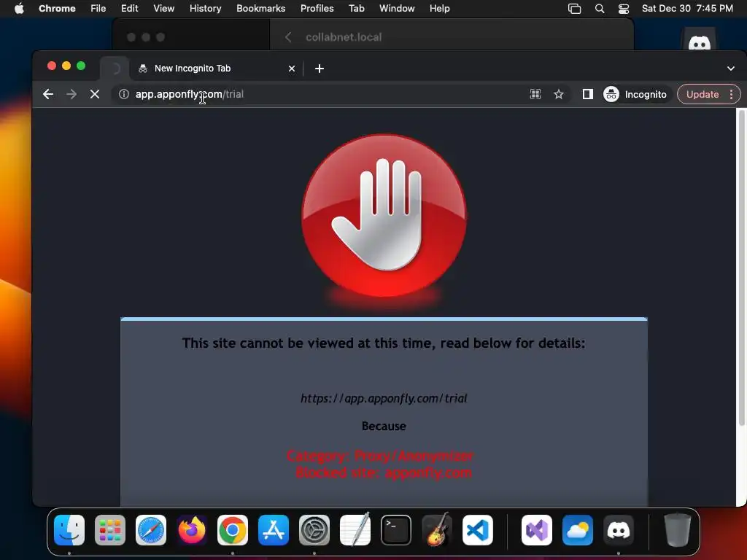Open the View menu

point(164,9)
